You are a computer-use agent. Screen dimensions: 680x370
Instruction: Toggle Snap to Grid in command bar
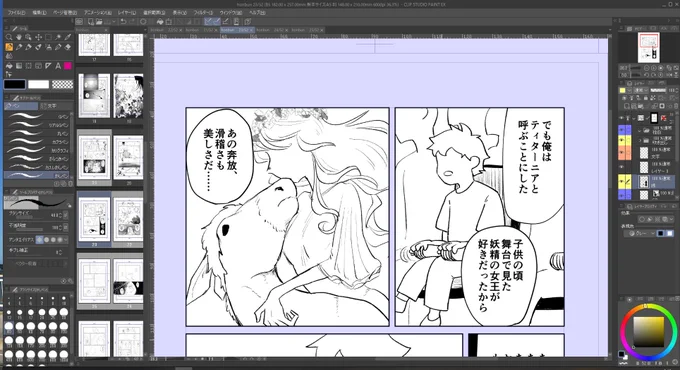click(x=226, y=21)
